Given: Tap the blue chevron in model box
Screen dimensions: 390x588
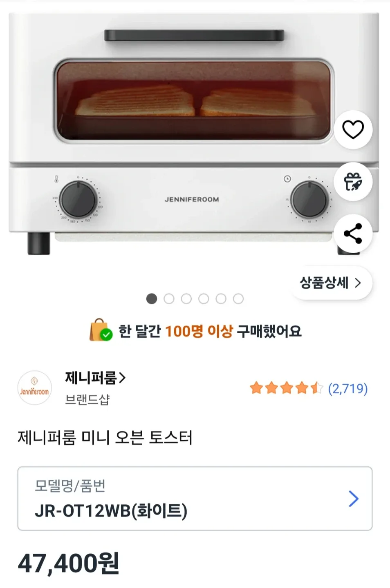Looking at the screenshot, I should click(354, 499).
